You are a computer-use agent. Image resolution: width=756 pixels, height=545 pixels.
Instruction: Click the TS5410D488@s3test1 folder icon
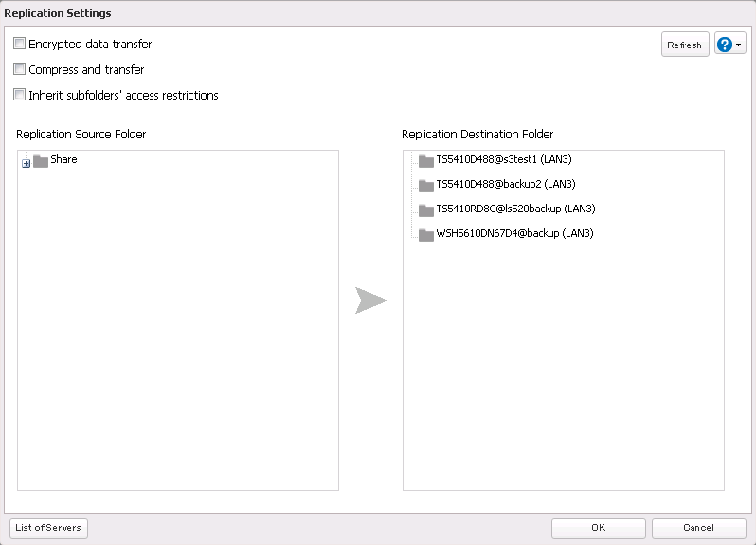[426, 161]
